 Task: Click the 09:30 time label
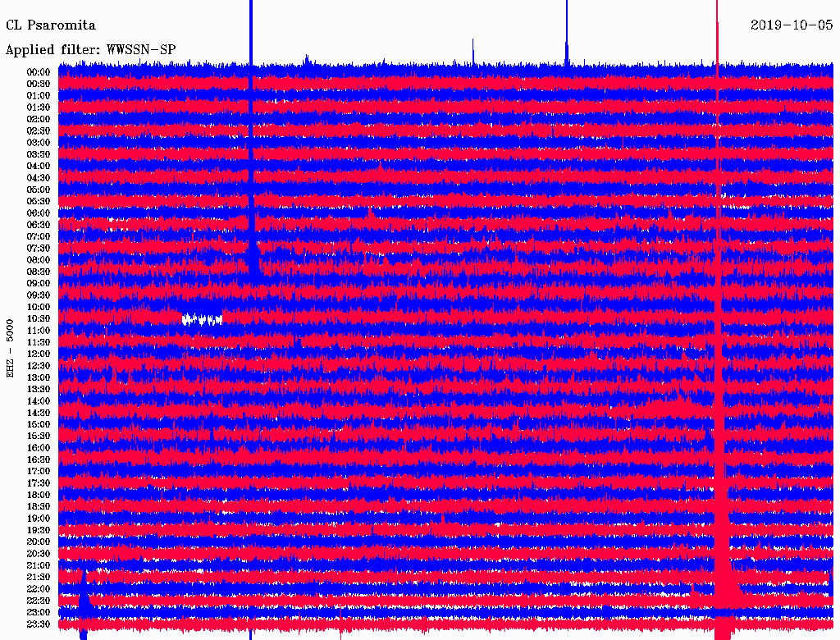click(39, 295)
